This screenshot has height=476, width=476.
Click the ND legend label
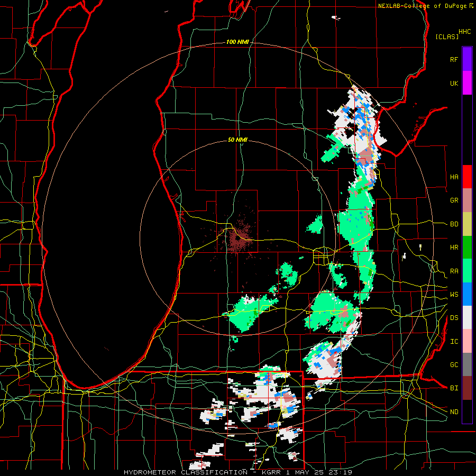click(454, 412)
